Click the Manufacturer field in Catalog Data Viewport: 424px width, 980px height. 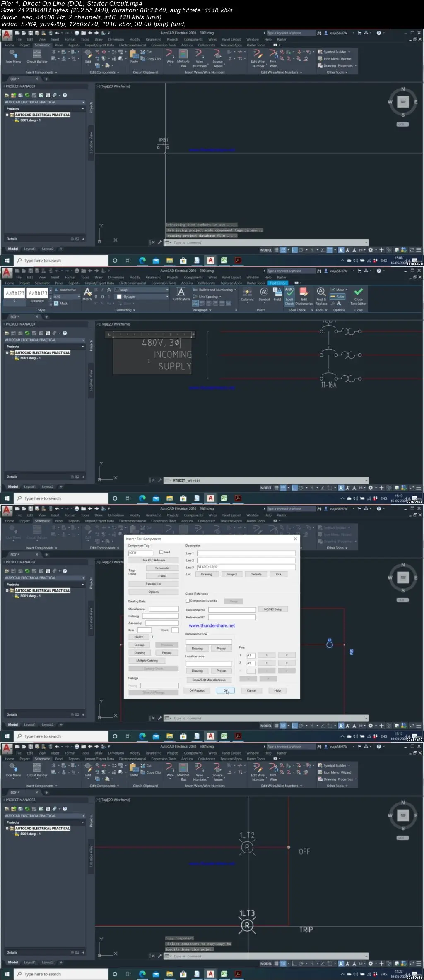point(164,609)
